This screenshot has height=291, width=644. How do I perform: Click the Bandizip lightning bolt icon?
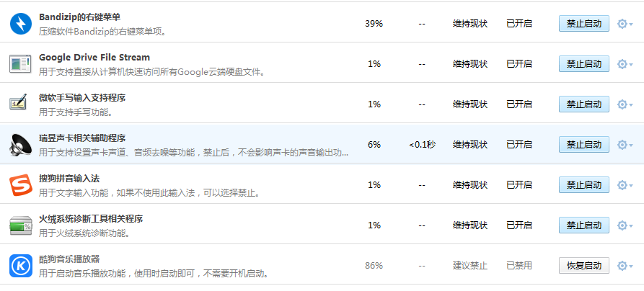coord(20,23)
